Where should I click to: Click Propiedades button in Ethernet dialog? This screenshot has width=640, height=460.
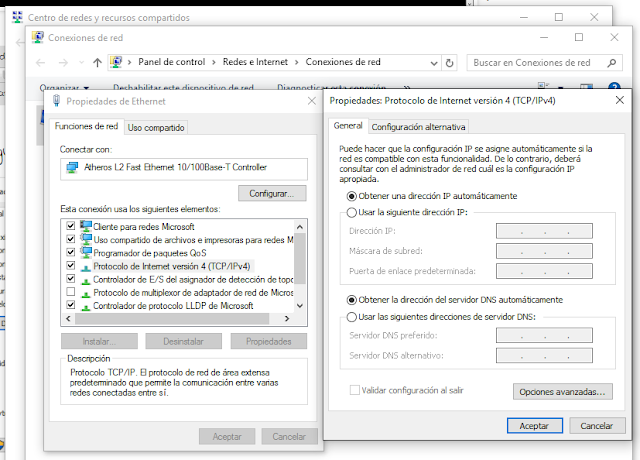269,342
